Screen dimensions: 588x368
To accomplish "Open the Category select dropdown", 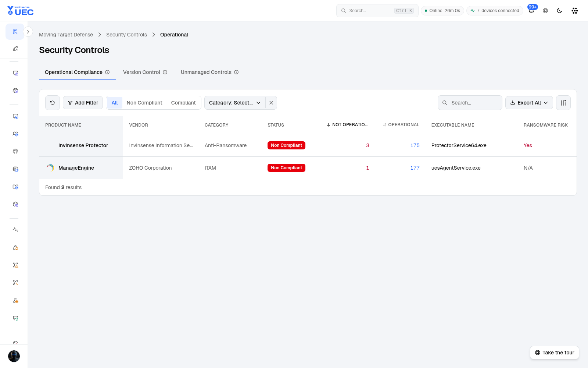I will tap(235, 103).
